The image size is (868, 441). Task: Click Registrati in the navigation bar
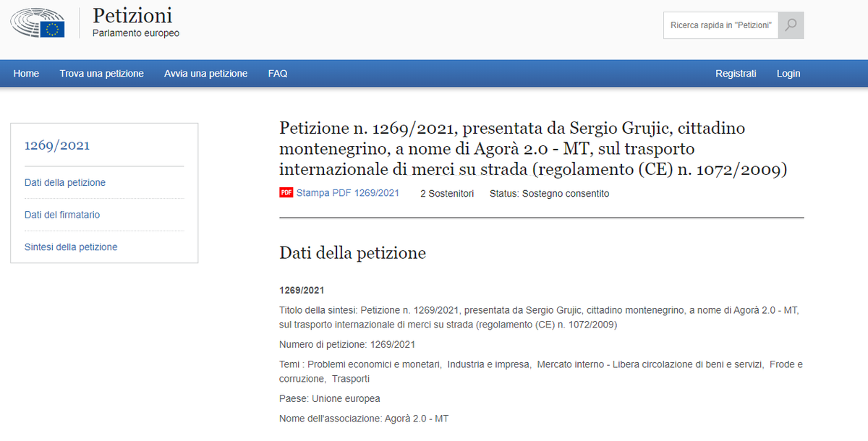click(736, 74)
